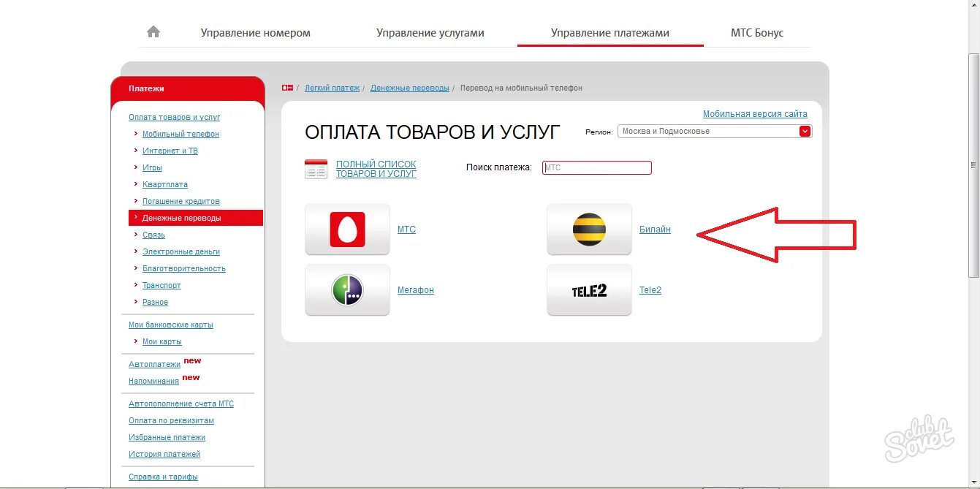The width and height of the screenshot is (980, 489).
Task: Open the Управление номером tab
Action: [256, 33]
